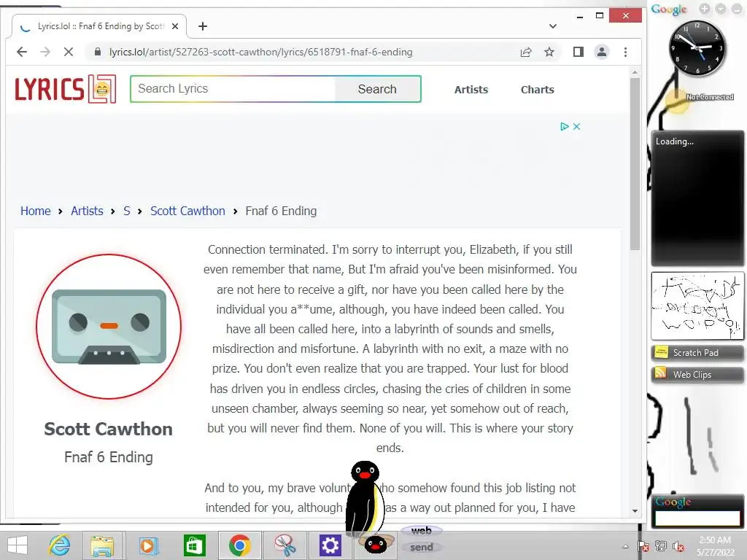This screenshot has width=747, height=560.
Task: Follow the Scott Cawthon breadcrumb link
Action: click(187, 211)
